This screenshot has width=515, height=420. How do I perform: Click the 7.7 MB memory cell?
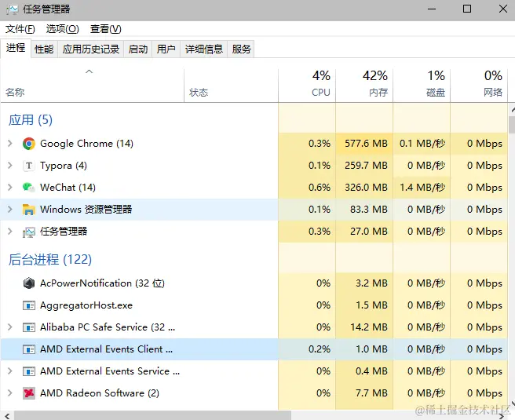coord(364,393)
